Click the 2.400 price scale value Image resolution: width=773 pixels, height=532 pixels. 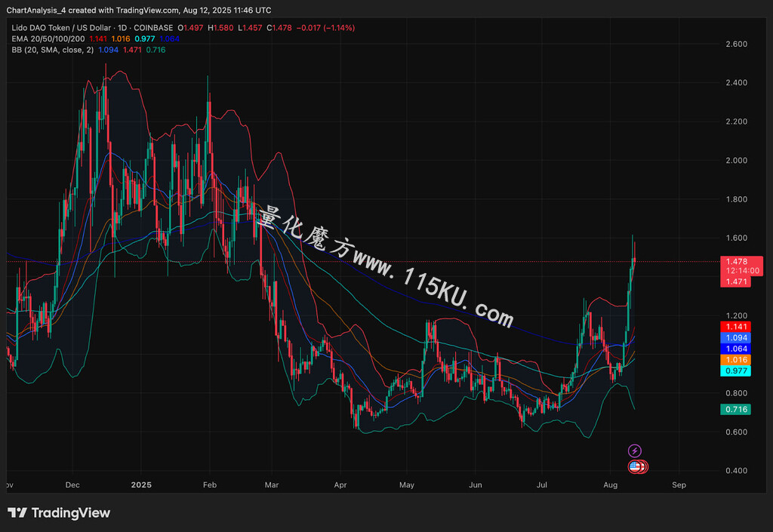click(737, 83)
